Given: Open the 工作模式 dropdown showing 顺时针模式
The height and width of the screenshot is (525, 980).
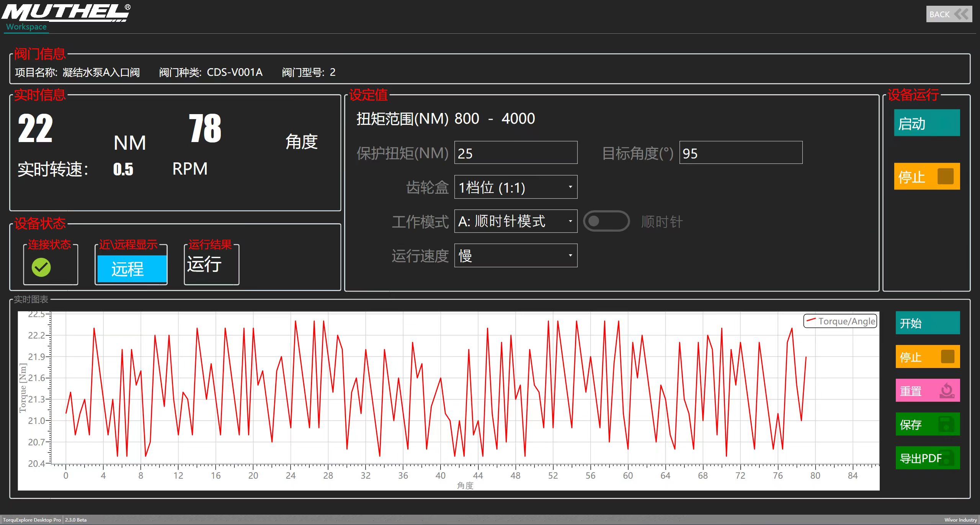Looking at the screenshot, I should tap(516, 221).
